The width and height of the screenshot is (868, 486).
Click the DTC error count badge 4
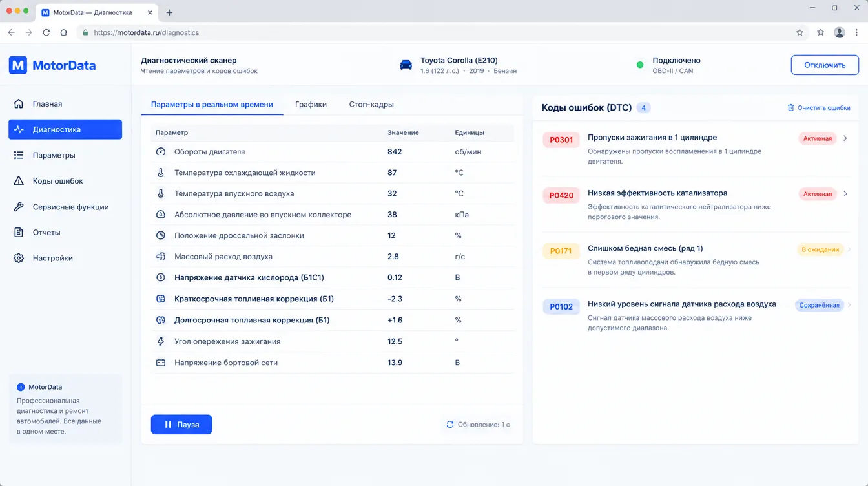643,108
